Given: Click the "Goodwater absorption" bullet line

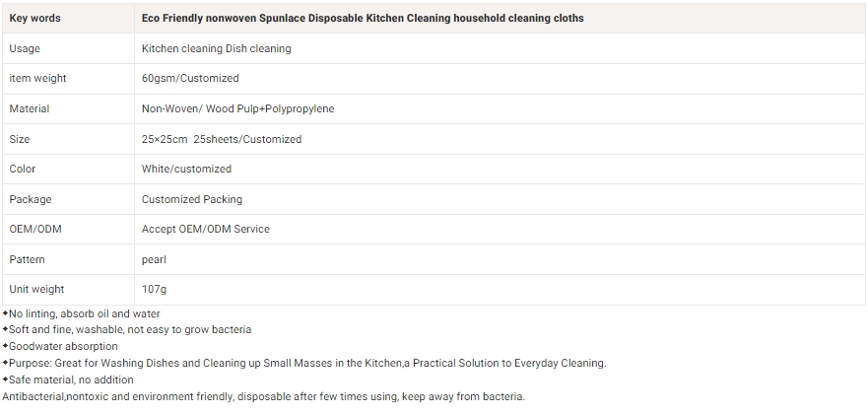Looking at the screenshot, I should click(63, 346).
